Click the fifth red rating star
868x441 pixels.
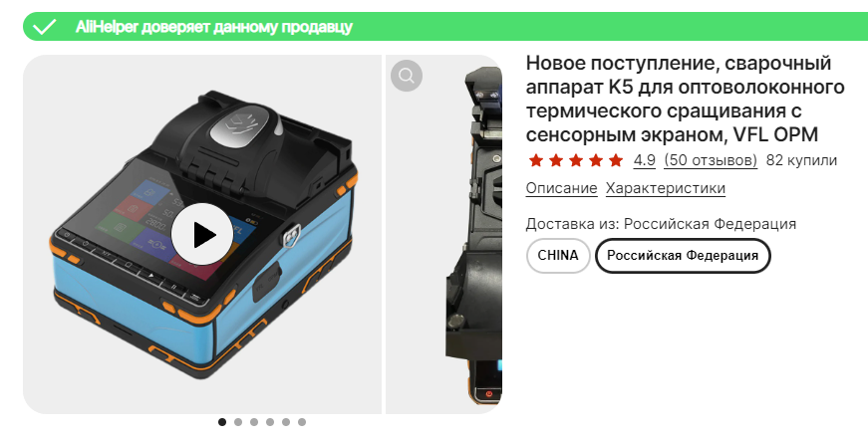(x=616, y=160)
